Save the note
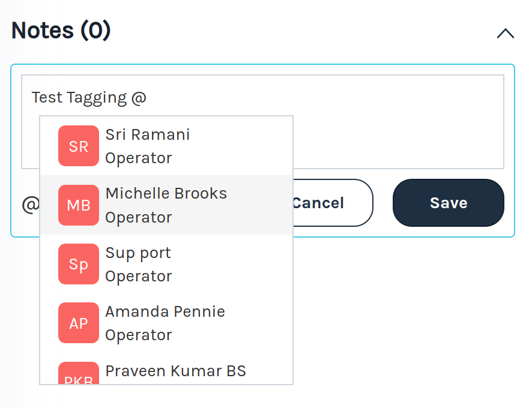Image resolution: width=532 pixels, height=408 pixels. click(x=448, y=203)
